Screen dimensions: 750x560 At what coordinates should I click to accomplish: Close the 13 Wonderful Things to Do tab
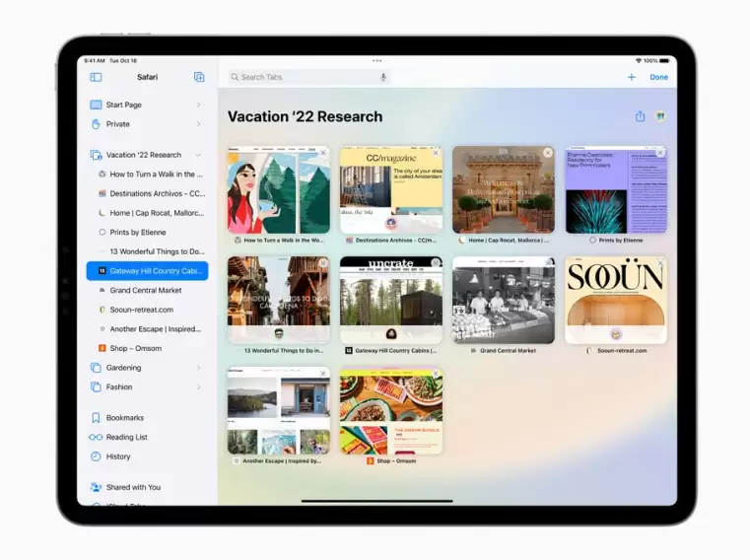pos(323,263)
